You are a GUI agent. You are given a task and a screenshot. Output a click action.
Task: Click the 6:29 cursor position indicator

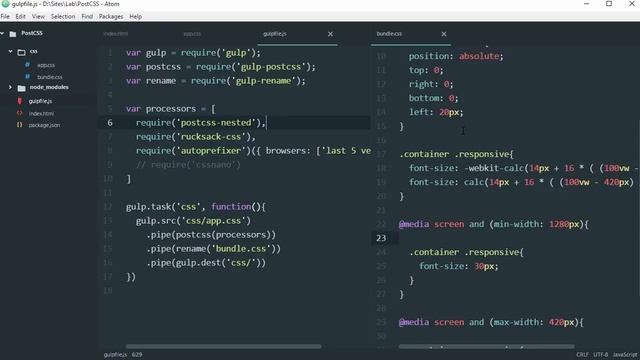137,355
